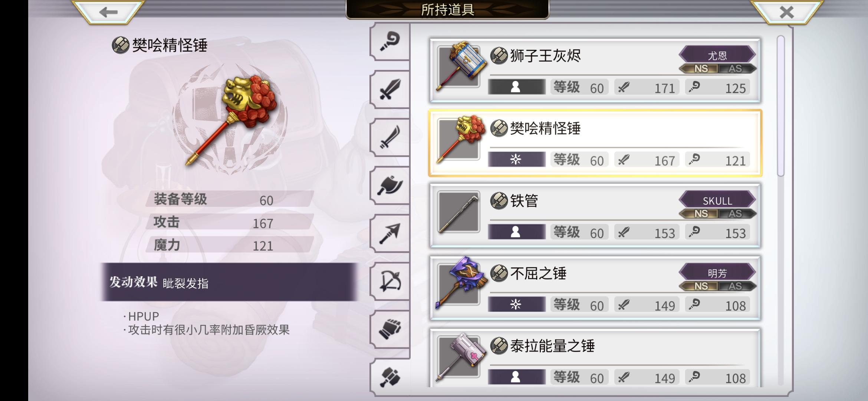Image resolution: width=868 pixels, height=401 pixels.
Task: Select the 狮子王灰烬 hammer entry
Action: click(x=595, y=70)
